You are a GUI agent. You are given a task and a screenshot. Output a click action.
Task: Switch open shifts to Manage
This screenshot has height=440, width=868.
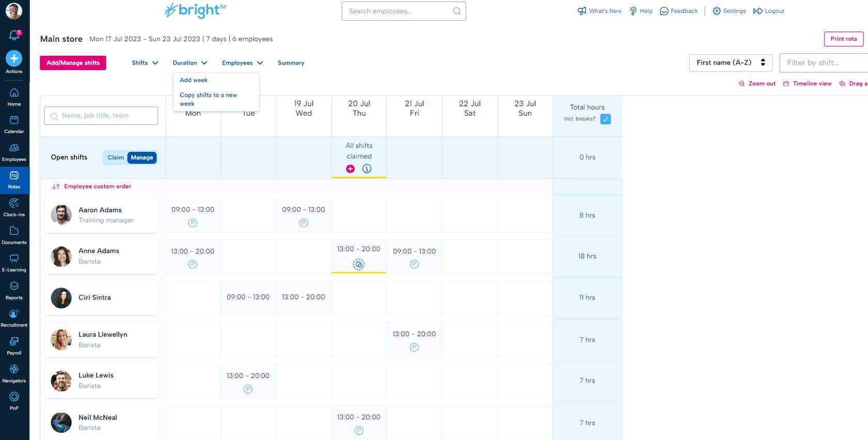tap(142, 158)
